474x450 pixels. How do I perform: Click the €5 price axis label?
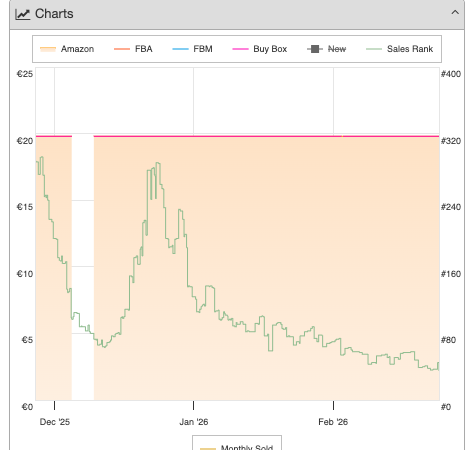27,340
